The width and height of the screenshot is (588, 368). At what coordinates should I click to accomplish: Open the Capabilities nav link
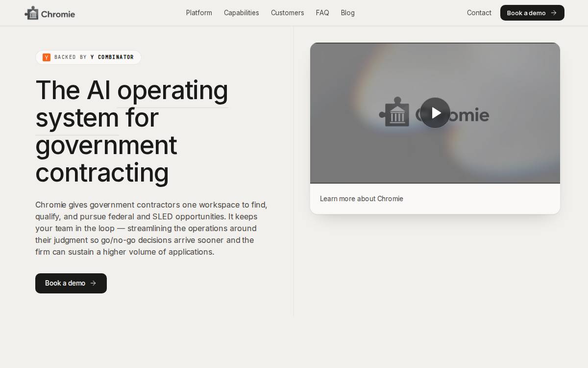(x=242, y=13)
